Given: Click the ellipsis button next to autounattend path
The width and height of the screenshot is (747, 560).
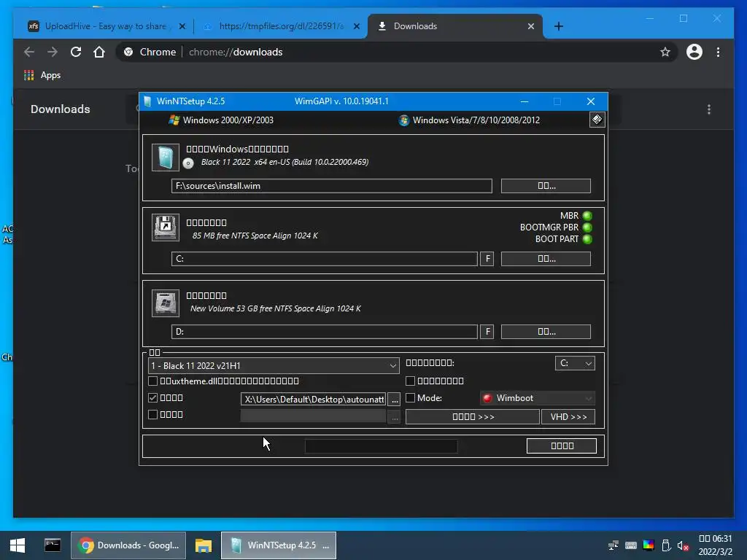Looking at the screenshot, I should (395, 399).
